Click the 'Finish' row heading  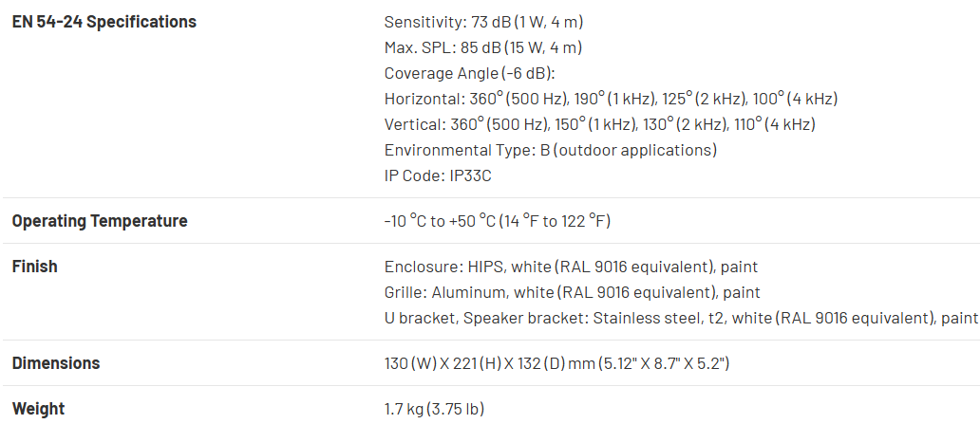click(x=35, y=267)
